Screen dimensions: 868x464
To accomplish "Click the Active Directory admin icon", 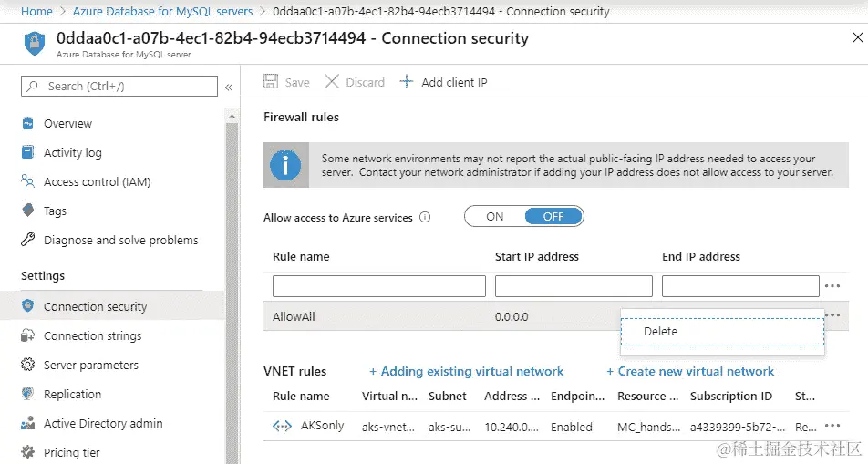I will pos(27,423).
